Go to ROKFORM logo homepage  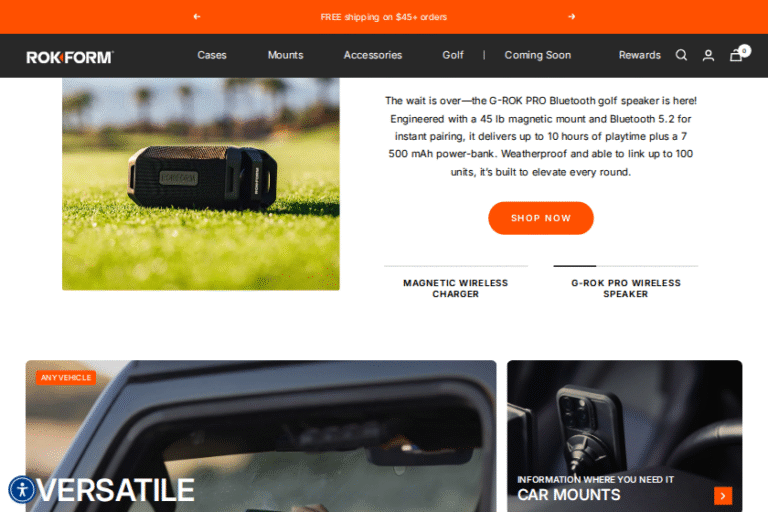[70, 57]
